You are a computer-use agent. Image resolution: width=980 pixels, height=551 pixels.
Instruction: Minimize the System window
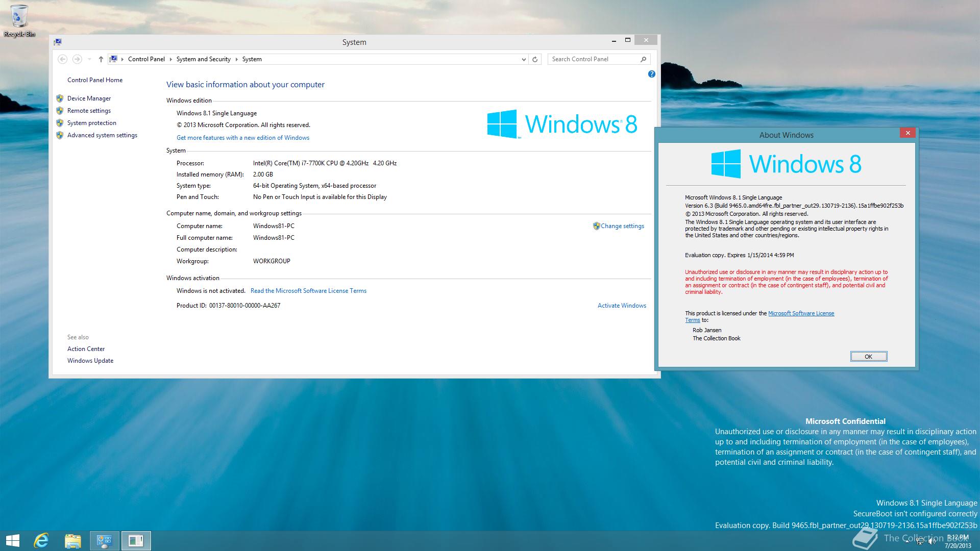614,40
